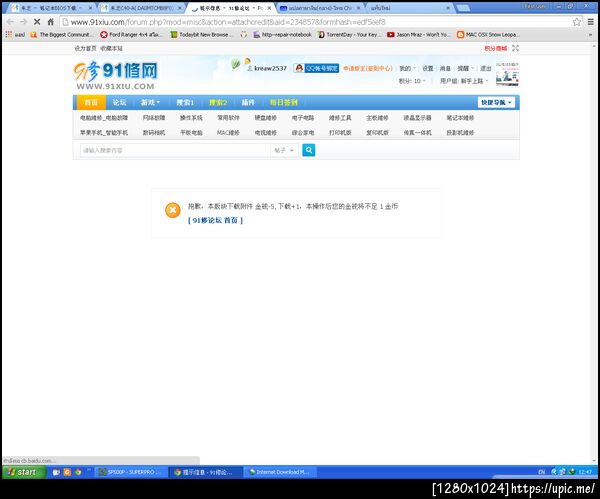
Task: Click the forum search input field
Action: tap(175, 150)
